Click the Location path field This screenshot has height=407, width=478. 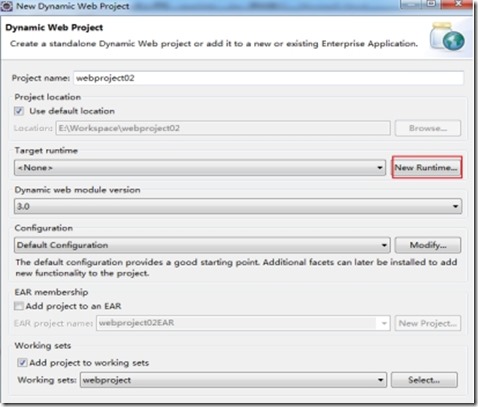pyautogui.click(x=223, y=128)
